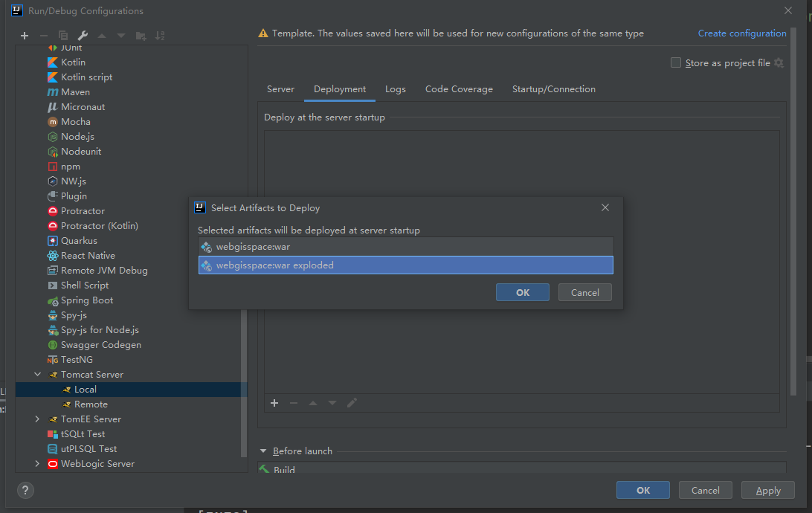The image size is (812, 513).
Task: Click the Swagger Codegen icon
Action: click(x=52, y=345)
